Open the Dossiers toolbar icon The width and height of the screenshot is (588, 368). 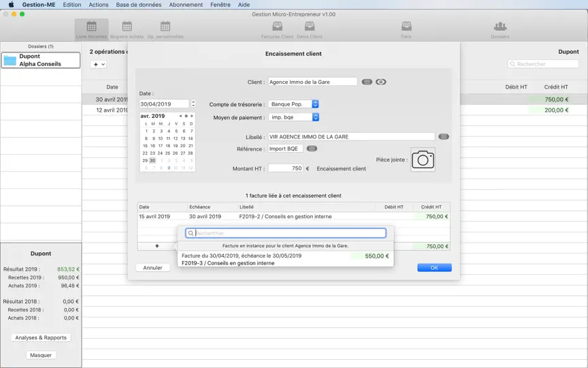pos(500,30)
